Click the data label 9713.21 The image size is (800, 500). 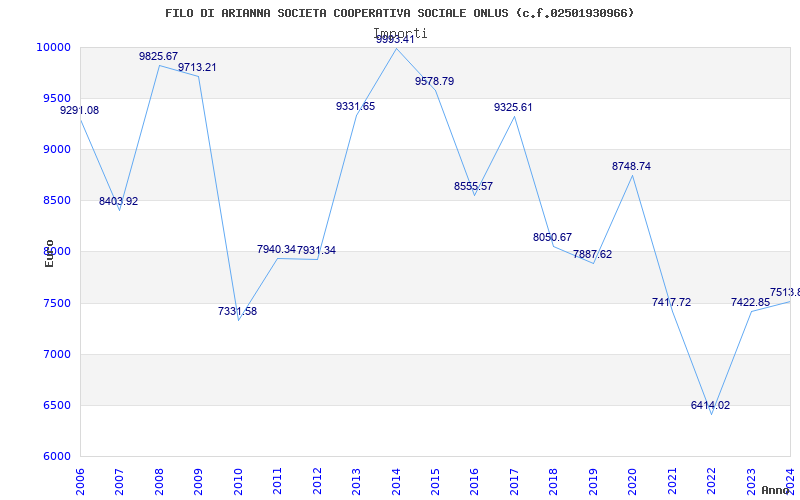(x=197, y=67)
